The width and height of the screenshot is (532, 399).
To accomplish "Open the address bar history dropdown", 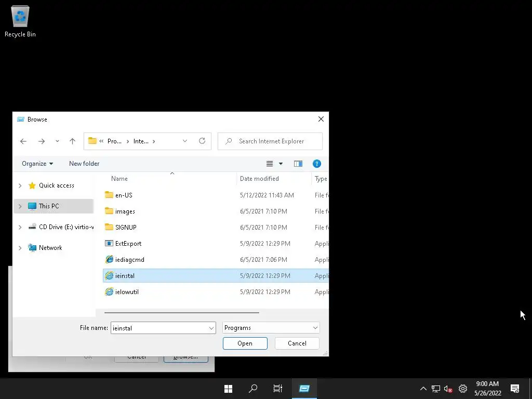I will 185,141.
